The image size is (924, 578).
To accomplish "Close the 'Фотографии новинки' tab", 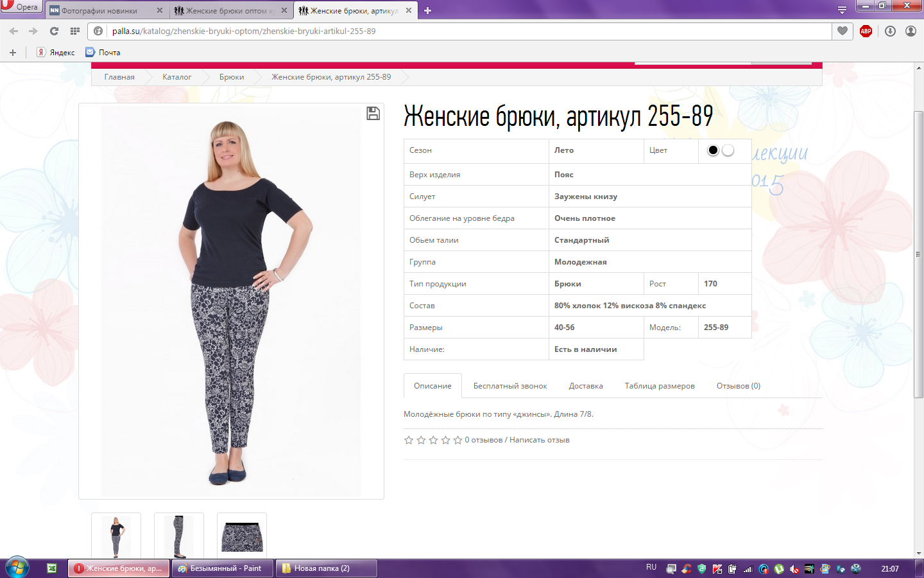I will click(160, 10).
